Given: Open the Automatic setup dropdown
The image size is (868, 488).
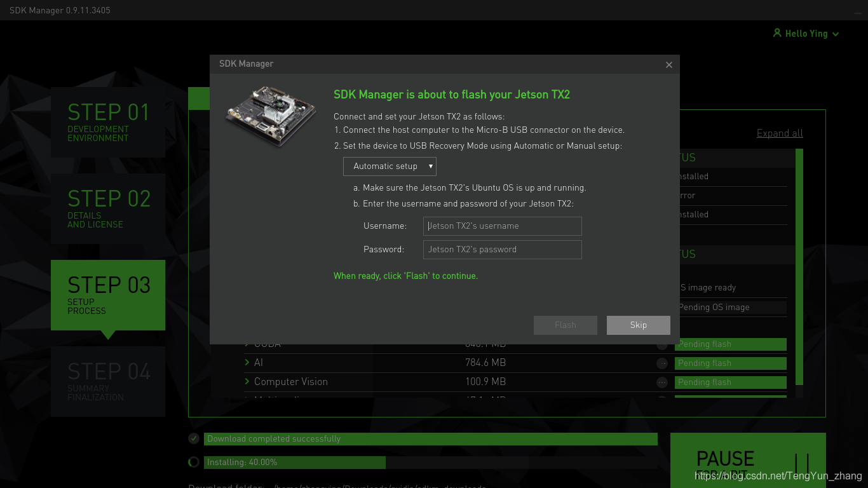Looking at the screenshot, I should coord(390,166).
